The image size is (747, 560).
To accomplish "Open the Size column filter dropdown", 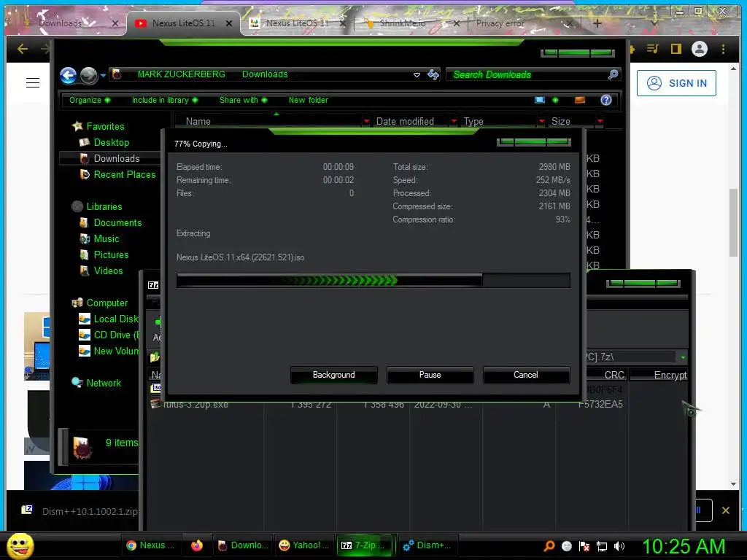I will tap(600, 121).
